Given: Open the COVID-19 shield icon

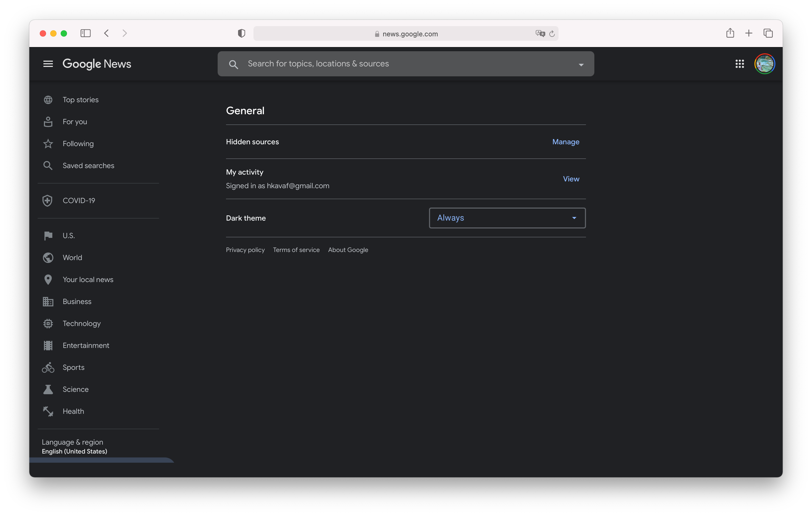Looking at the screenshot, I should 48,200.
